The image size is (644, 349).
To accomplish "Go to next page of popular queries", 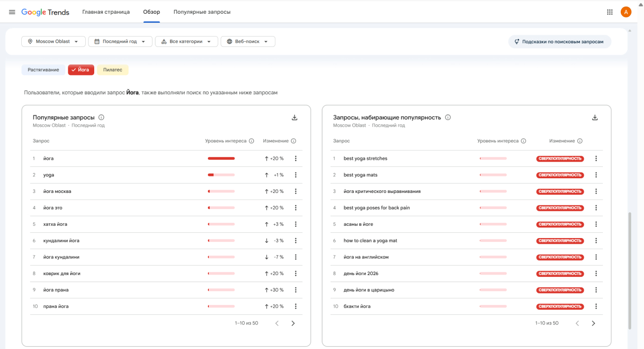I will tap(293, 323).
